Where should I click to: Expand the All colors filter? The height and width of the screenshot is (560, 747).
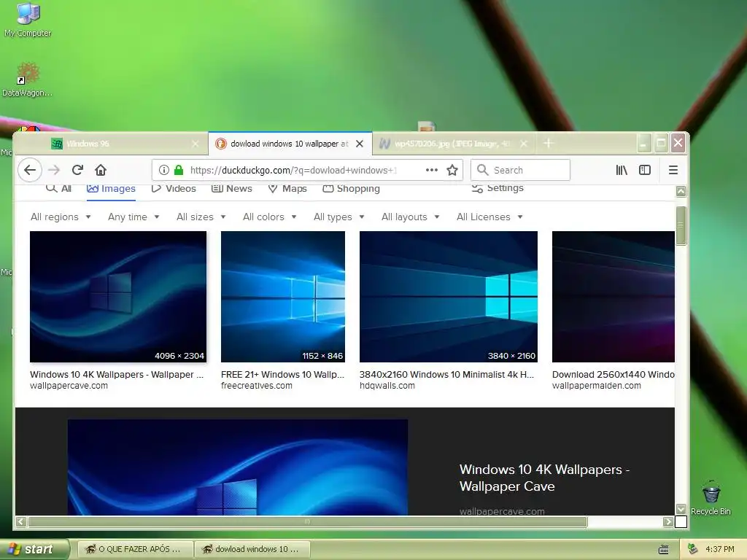[270, 217]
